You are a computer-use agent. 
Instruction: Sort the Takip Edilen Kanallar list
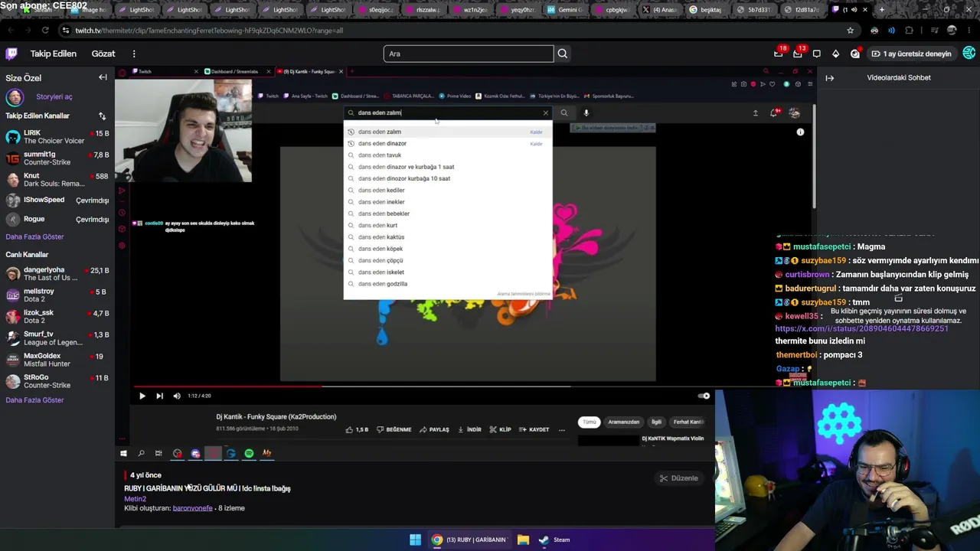click(x=102, y=116)
